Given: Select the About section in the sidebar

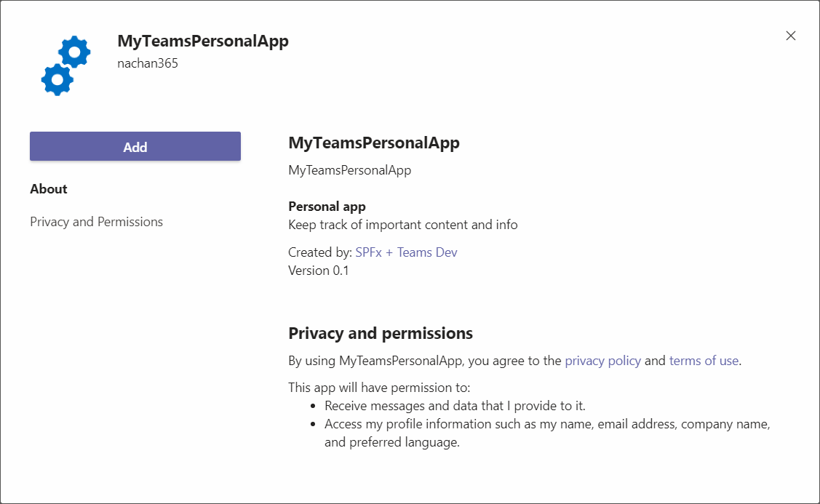Looking at the screenshot, I should [49, 189].
